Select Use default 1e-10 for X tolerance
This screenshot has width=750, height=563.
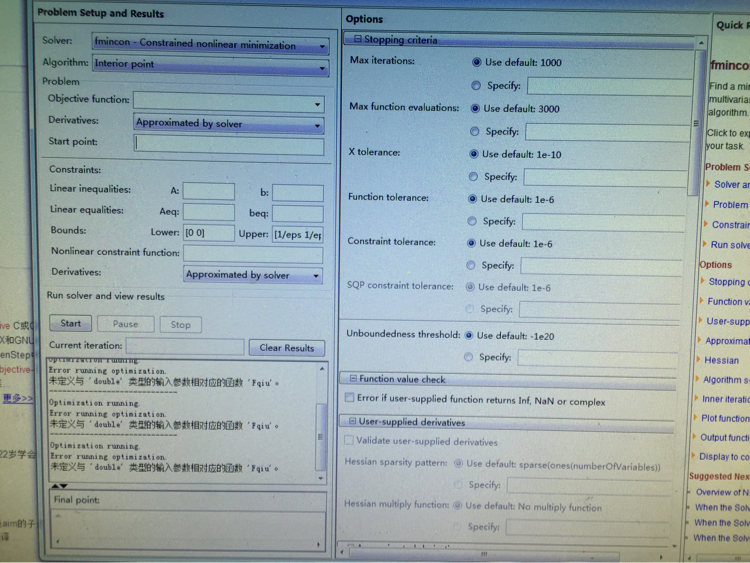pyautogui.click(x=474, y=154)
